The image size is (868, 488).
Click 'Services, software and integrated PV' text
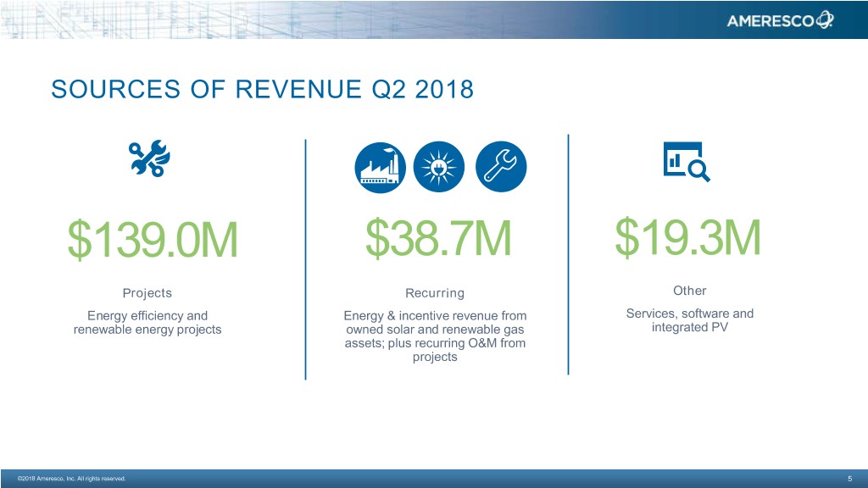(x=689, y=320)
